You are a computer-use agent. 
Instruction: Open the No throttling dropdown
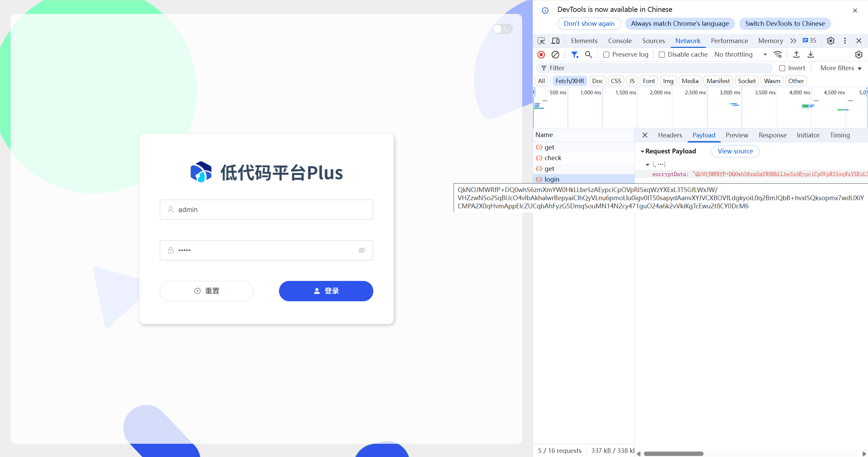click(740, 55)
